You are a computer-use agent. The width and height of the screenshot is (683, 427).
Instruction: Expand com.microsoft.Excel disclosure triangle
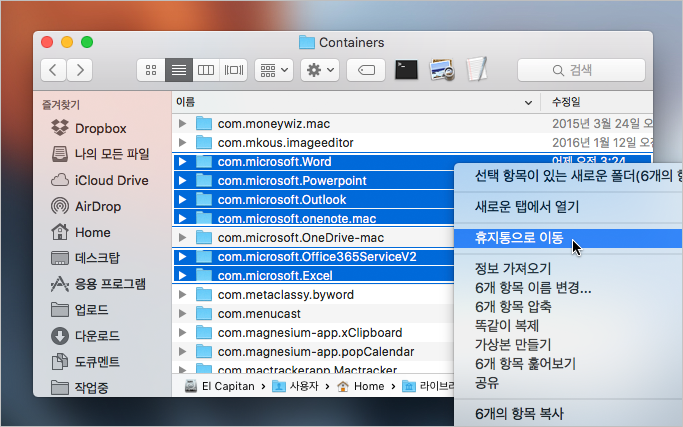tap(183, 275)
